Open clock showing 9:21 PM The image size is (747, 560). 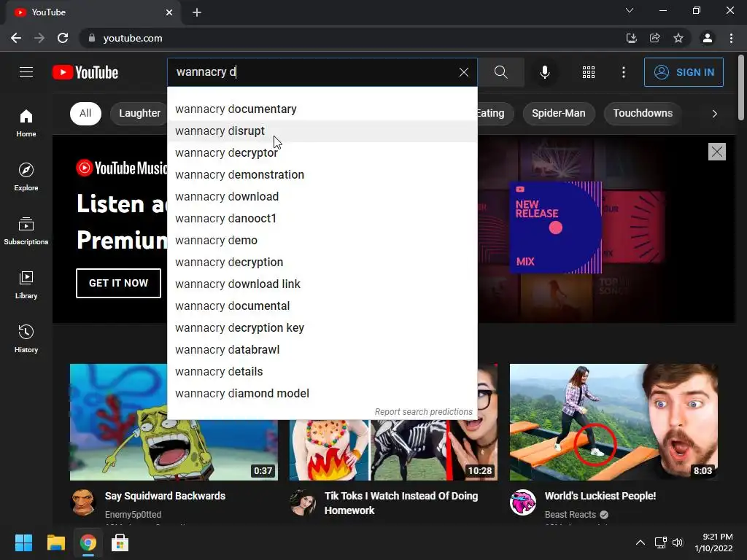713,542
